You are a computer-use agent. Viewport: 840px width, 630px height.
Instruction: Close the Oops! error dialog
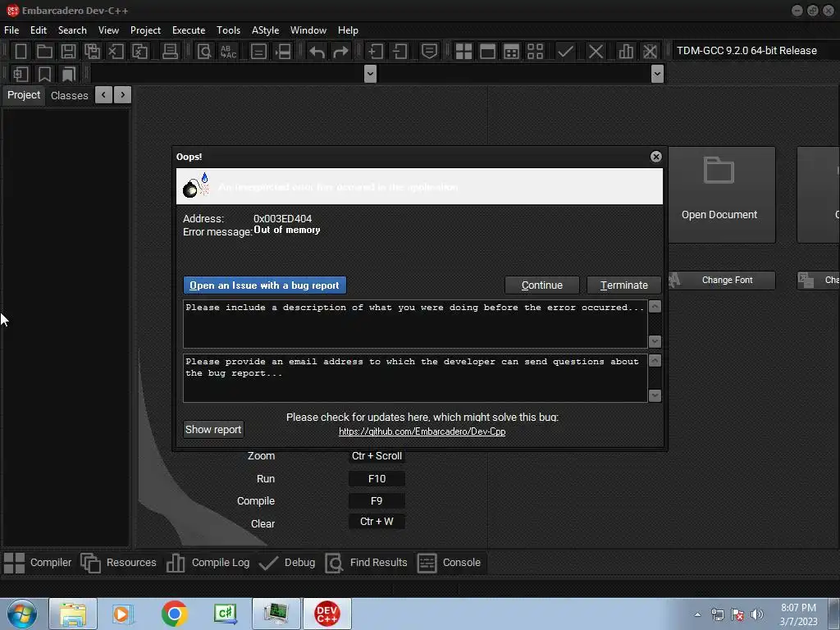tap(655, 157)
